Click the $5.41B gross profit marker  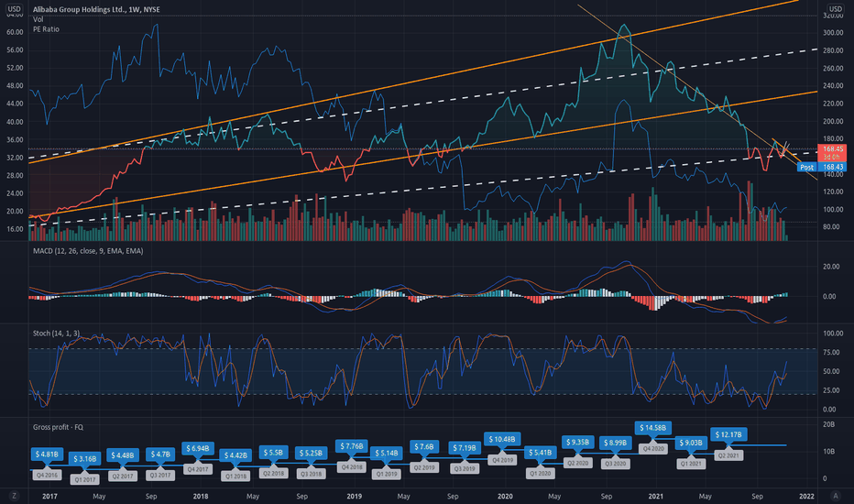541,453
